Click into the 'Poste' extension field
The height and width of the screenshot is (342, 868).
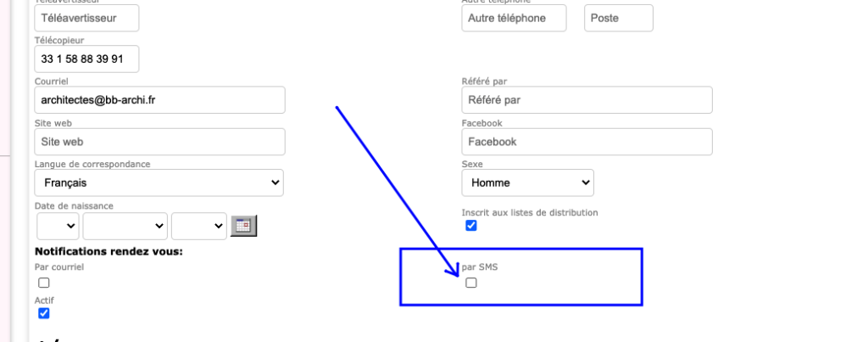tap(619, 18)
